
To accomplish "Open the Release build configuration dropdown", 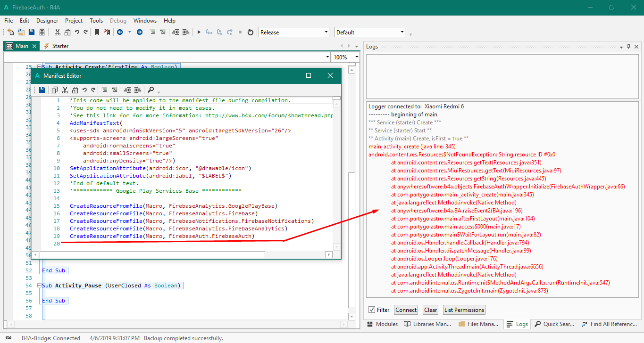I will coord(326,32).
